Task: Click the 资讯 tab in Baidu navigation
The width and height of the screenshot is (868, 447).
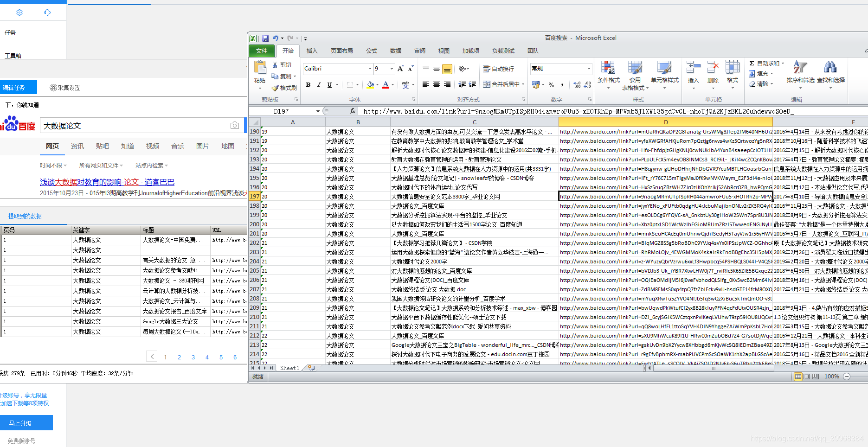Action: point(77,146)
